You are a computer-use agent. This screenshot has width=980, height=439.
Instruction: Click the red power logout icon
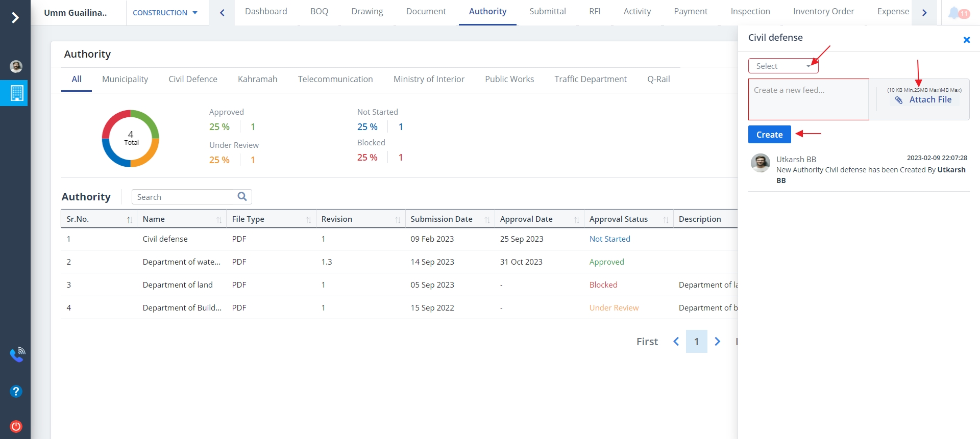pos(16,426)
